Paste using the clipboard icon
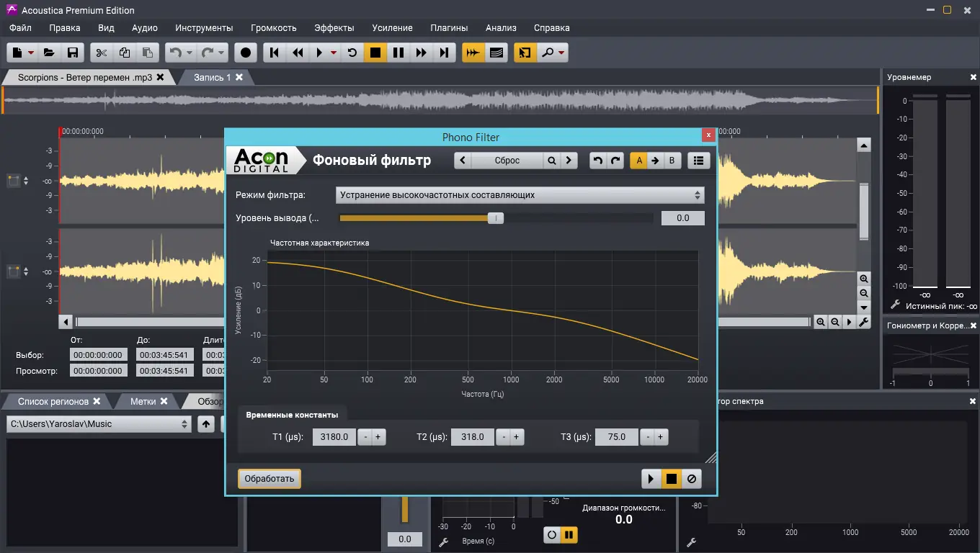This screenshot has width=980, height=553. [x=147, y=53]
